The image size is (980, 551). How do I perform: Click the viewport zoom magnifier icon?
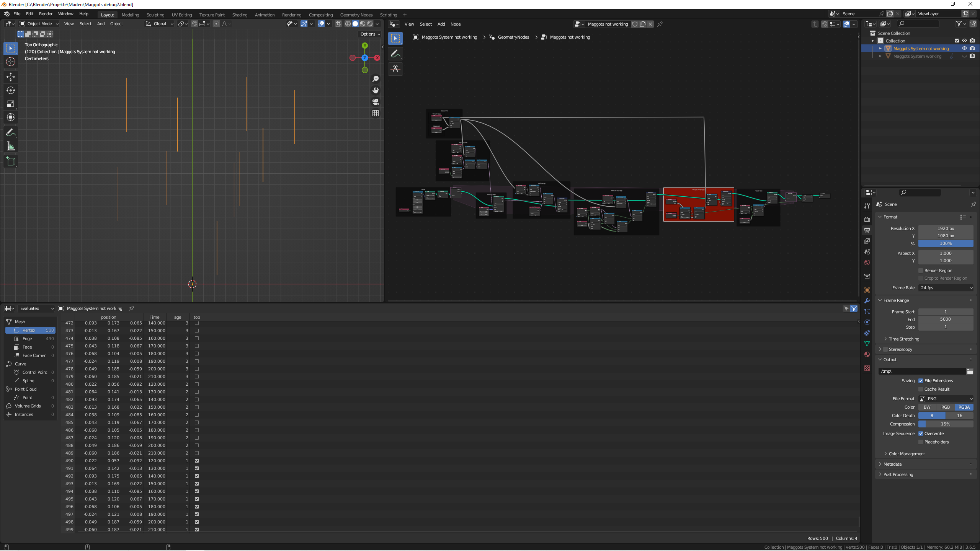click(376, 79)
